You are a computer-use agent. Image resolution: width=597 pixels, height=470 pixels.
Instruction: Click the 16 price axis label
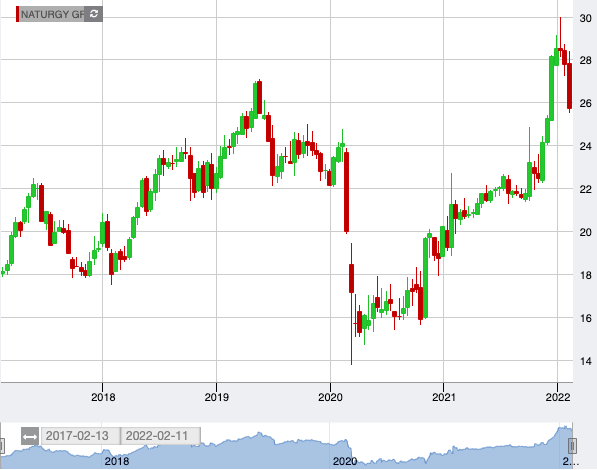click(x=586, y=318)
